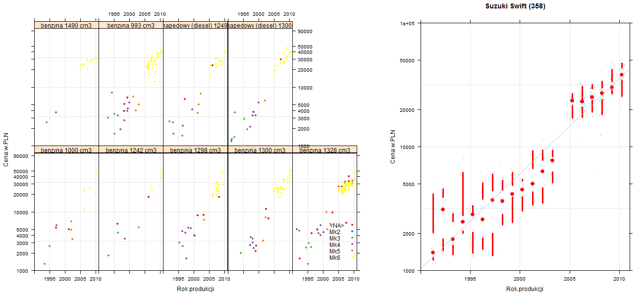Viewport: 644px width, 297px height.
Task: Select the 'Mk4' legend label
Action: pyautogui.click(x=335, y=245)
